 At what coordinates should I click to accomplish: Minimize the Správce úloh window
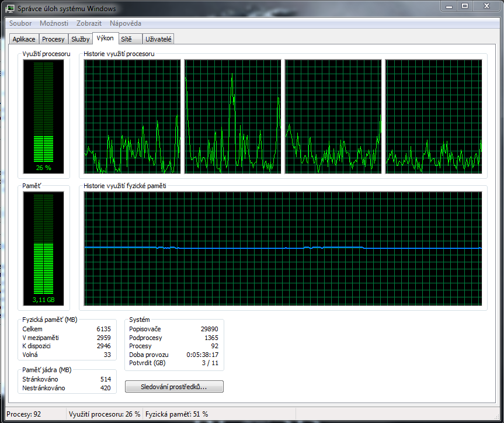point(449,6)
